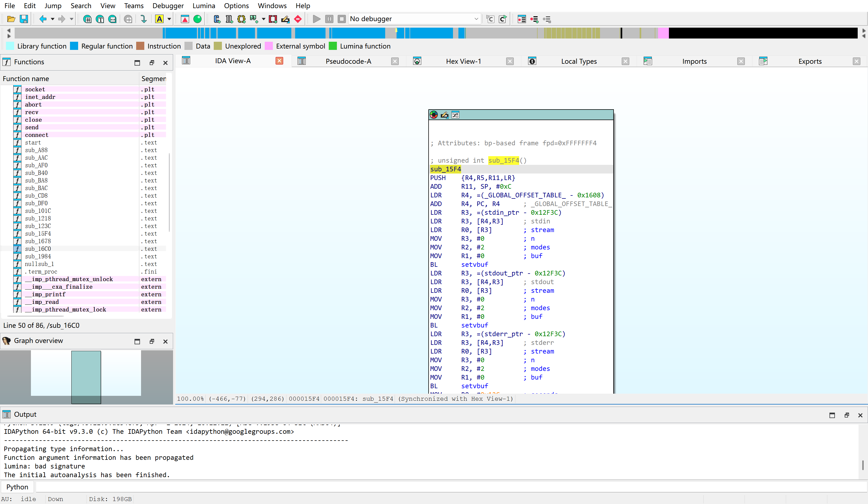Click the 'Function name' column header
This screenshot has height=504, width=868.
70,79
